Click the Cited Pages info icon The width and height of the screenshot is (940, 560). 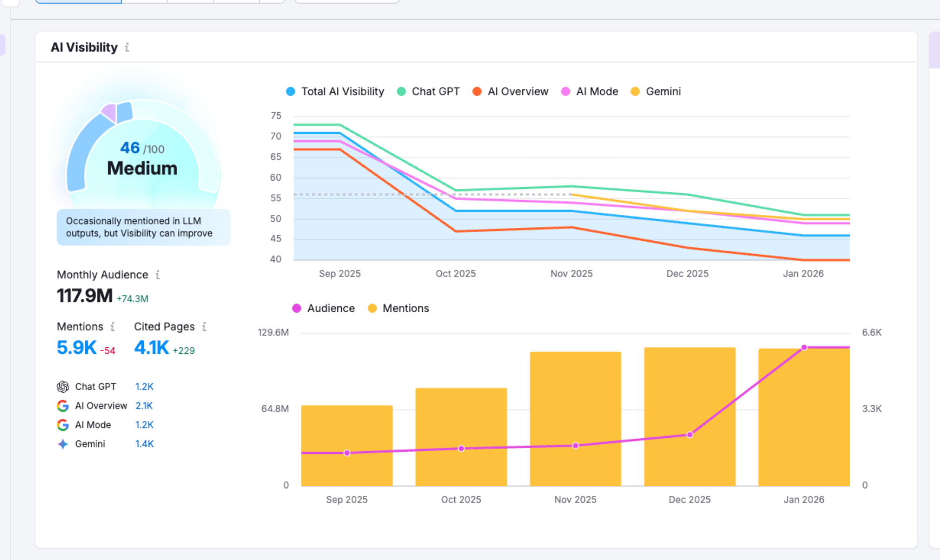coord(204,327)
